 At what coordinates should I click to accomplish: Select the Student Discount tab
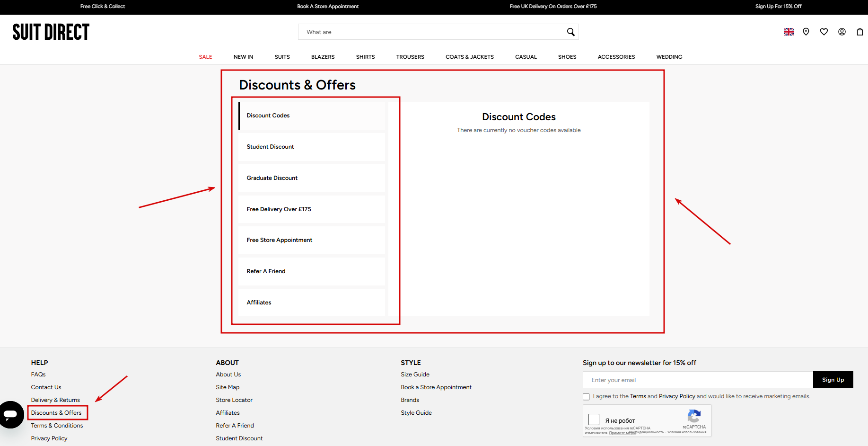point(312,147)
